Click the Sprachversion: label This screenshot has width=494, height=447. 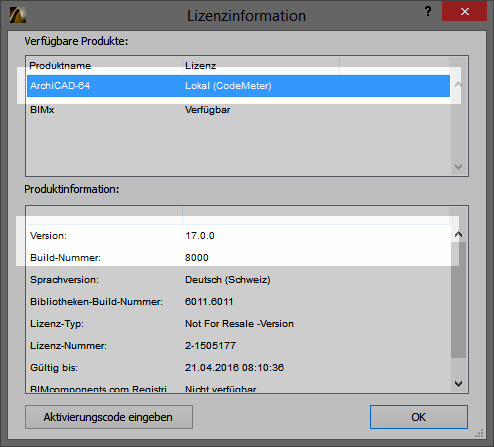[x=64, y=280]
